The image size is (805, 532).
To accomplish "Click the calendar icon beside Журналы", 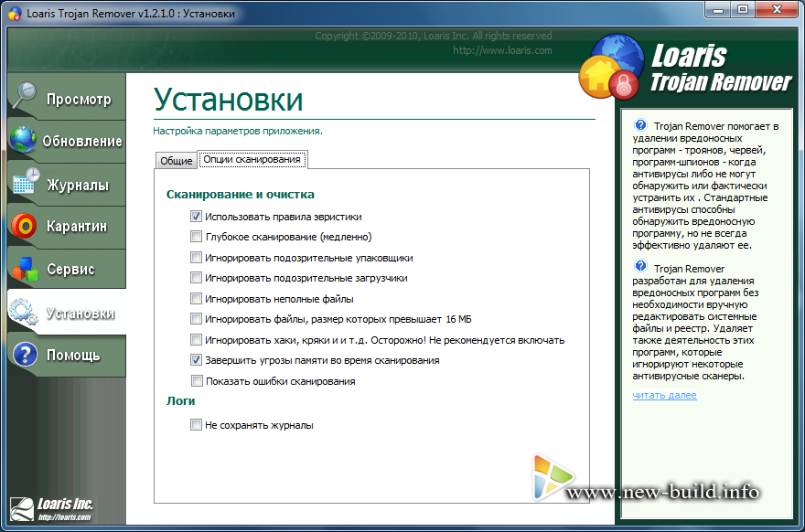I will [26, 181].
